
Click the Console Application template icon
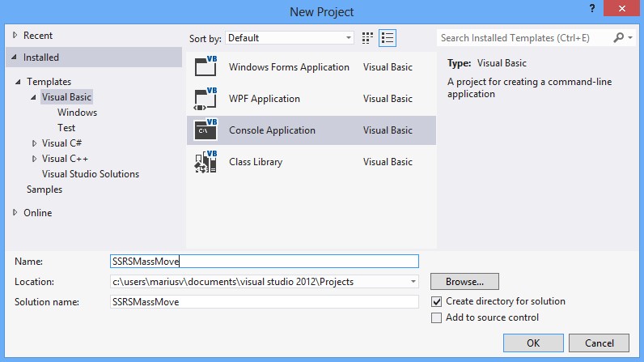click(x=205, y=130)
